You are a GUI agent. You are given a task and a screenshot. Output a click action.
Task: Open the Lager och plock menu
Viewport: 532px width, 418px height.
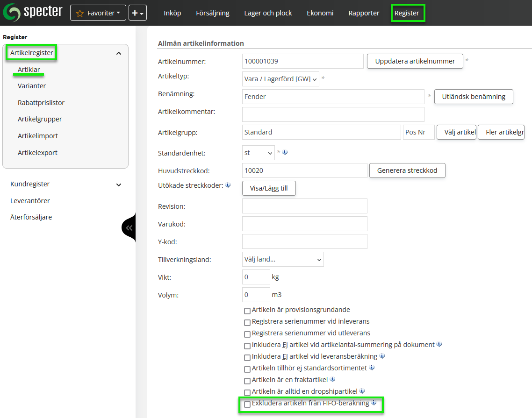tap(268, 13)
